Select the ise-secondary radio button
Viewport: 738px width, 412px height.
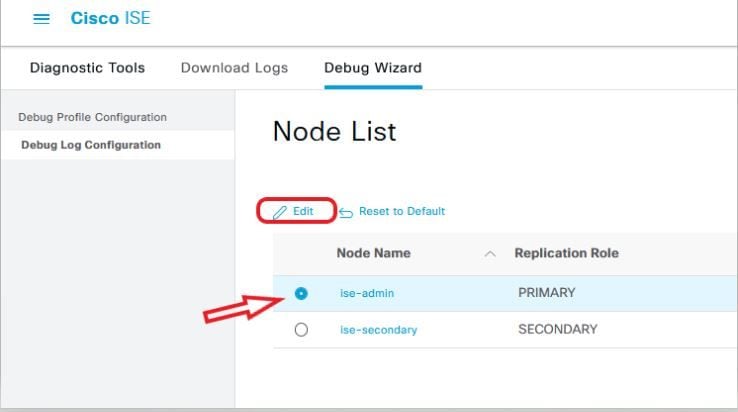(301, 330)
